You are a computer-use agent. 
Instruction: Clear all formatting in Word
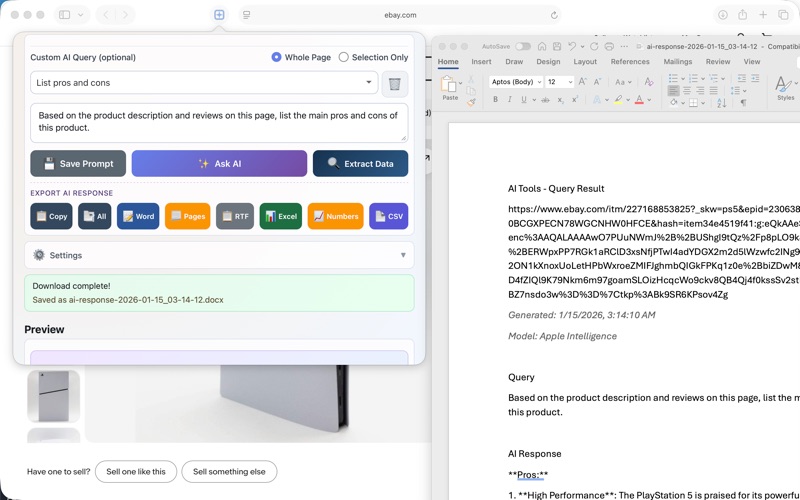(x=649, y=82)
